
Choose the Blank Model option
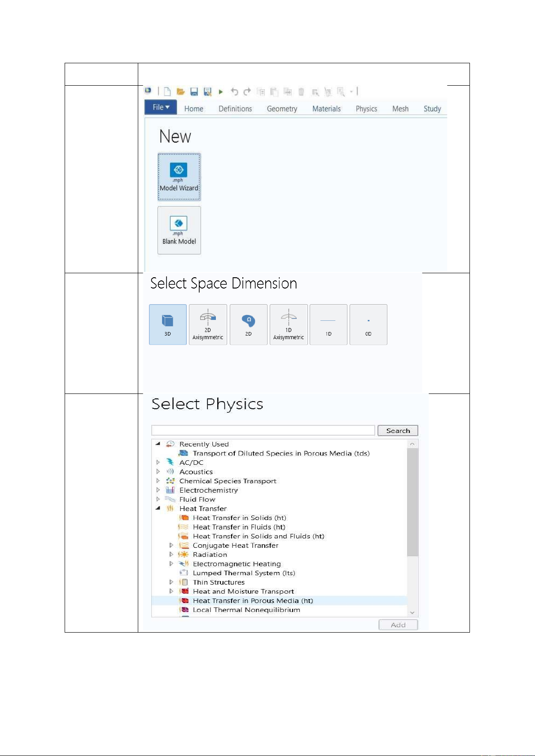click(179, 230)
